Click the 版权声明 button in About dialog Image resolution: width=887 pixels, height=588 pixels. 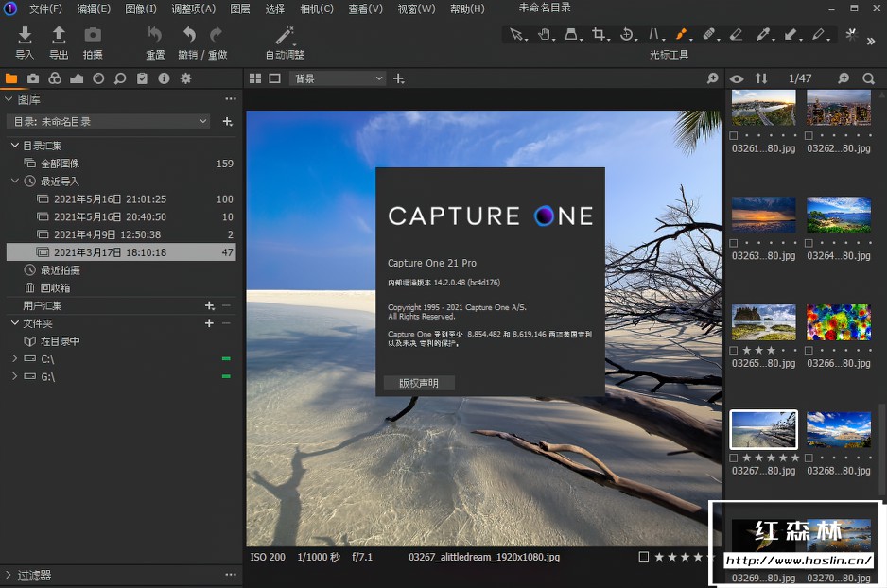coord(419,383)
